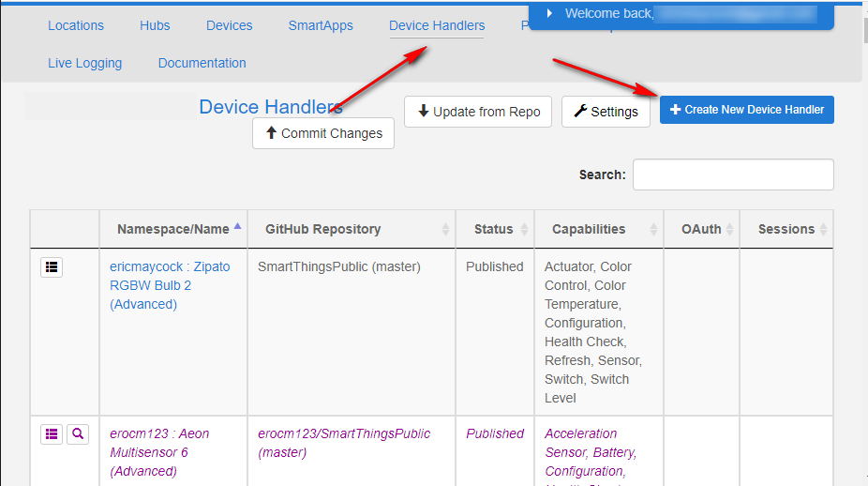
Task: Sort by OAuth column header
Action: click(701, 229)
